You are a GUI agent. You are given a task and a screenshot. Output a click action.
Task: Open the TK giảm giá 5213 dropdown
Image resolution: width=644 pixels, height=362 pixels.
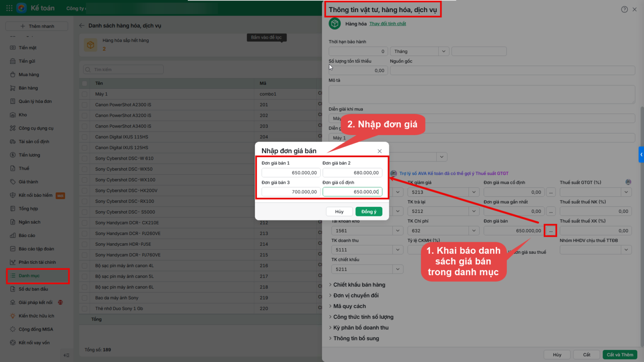click(x=474, y=192)
